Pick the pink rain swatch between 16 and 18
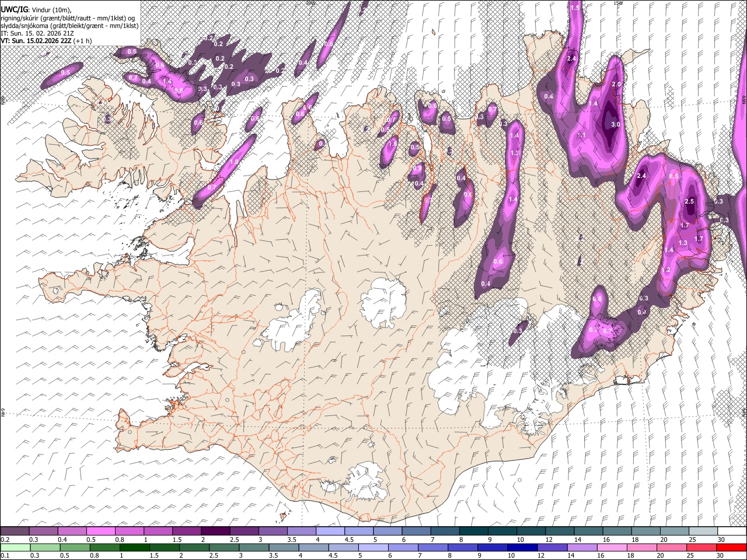Viewport: 747px width, 560px height. 612,547
